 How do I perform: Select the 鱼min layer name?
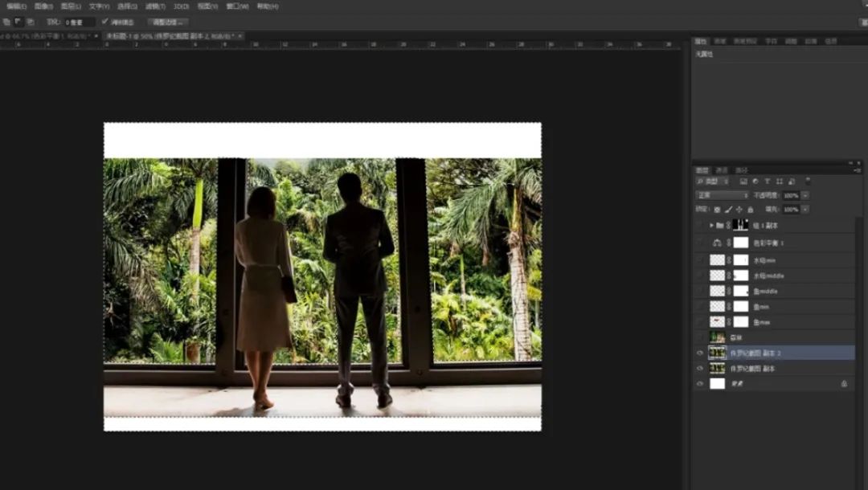pyautogui.click(x=761, y=306)
